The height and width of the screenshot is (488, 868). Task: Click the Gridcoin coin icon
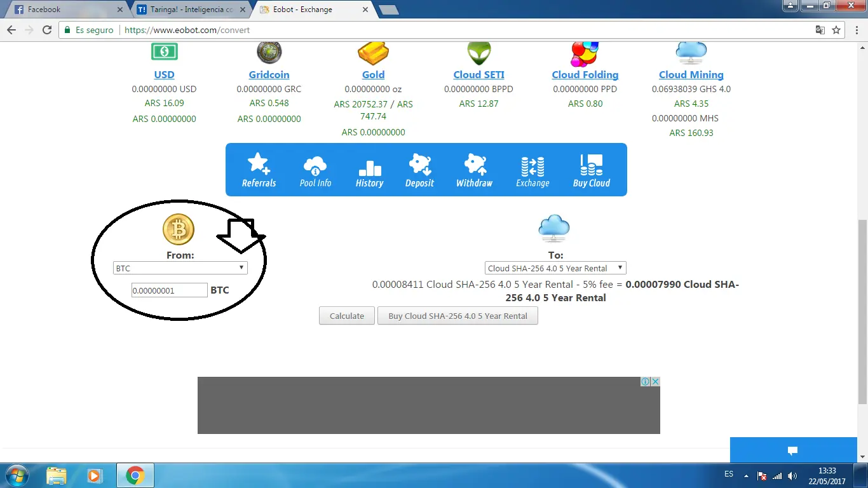pyautogui.click(x=269, y=52)
